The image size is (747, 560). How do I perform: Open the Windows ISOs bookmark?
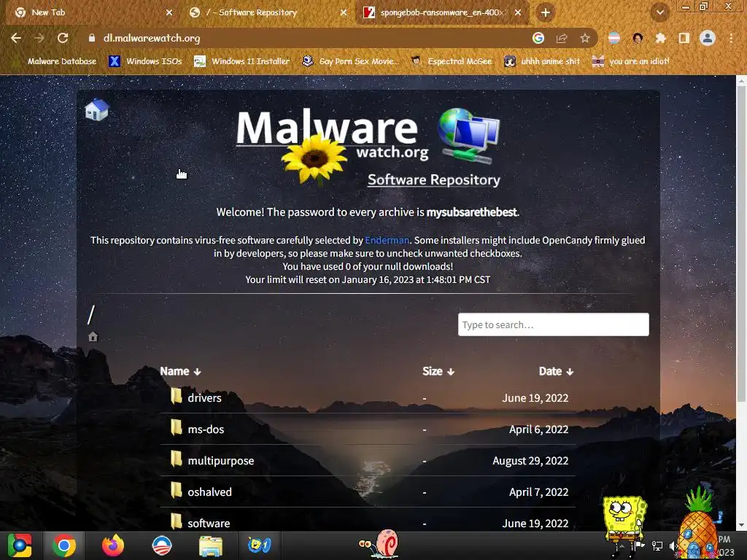point(145,61)
